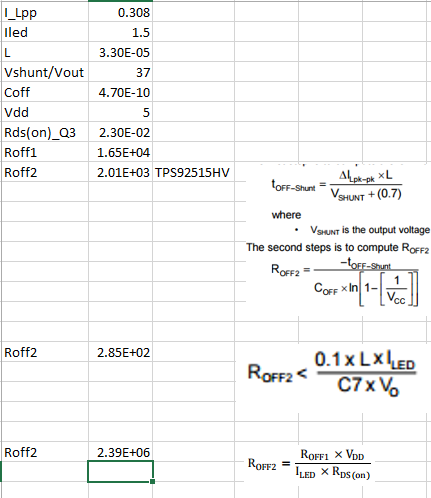Click the value cell containing 37
The width and height of the screenshot is (431, 498).
[x=121, y=72]
